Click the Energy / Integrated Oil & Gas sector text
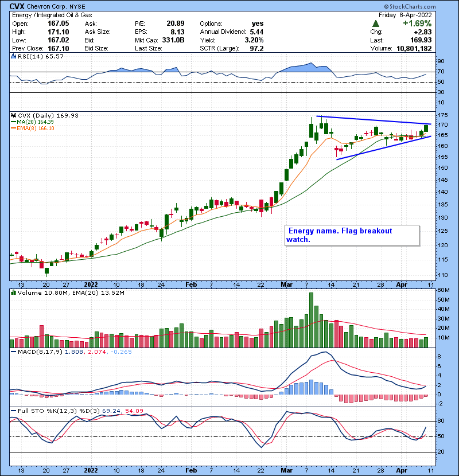Screen dimensions: 459x476 pos(52,15)
